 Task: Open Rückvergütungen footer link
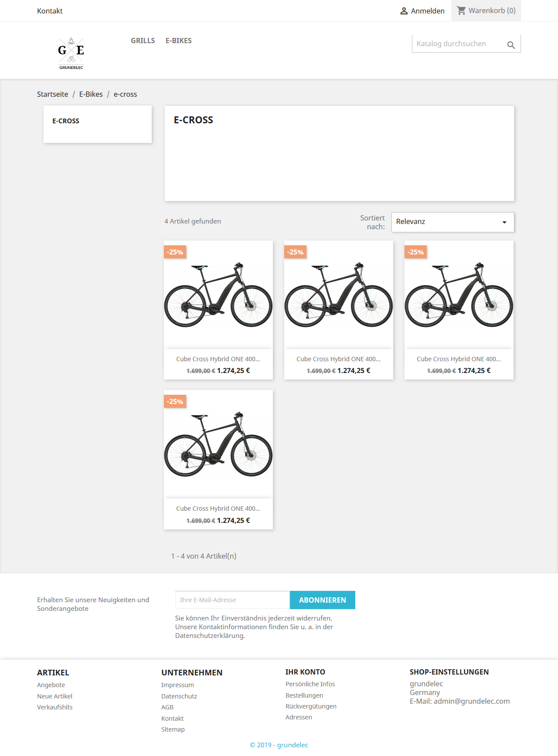click(311, 706)
